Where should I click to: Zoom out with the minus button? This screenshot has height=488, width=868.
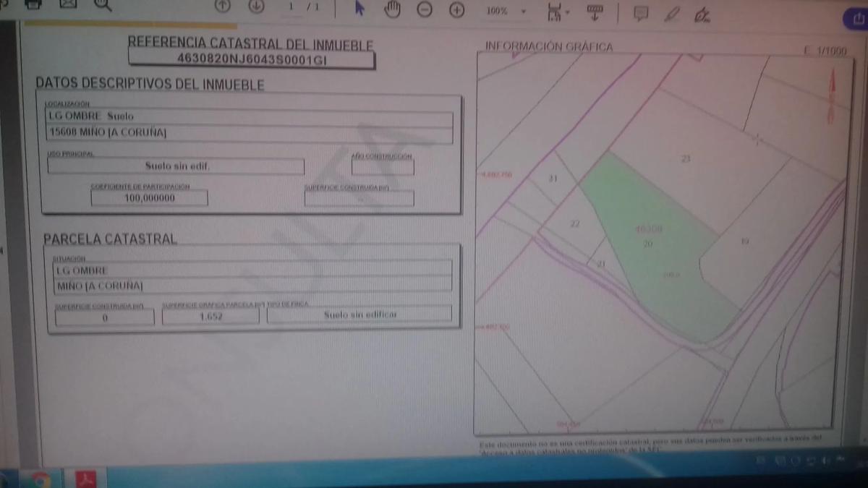click(x=425, y=10)
